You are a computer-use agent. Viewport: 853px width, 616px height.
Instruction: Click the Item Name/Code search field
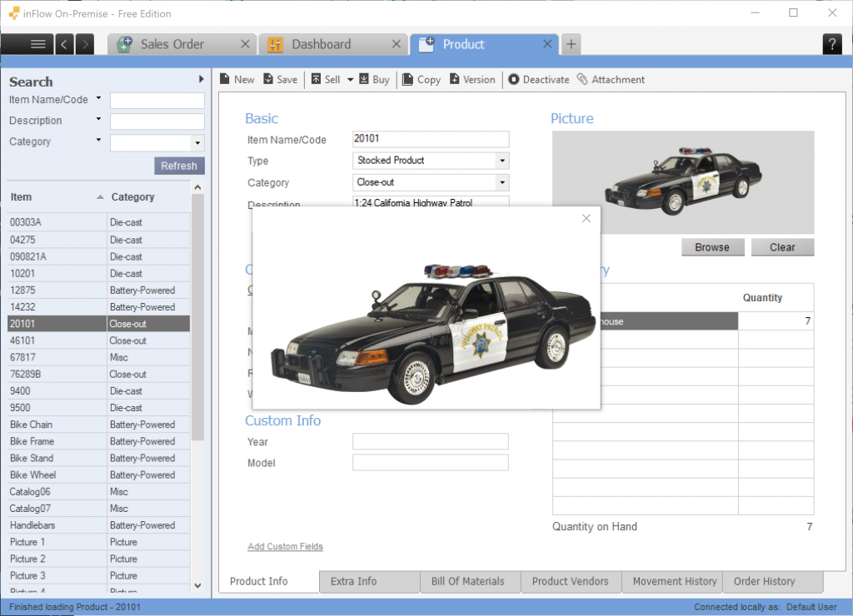157,101
